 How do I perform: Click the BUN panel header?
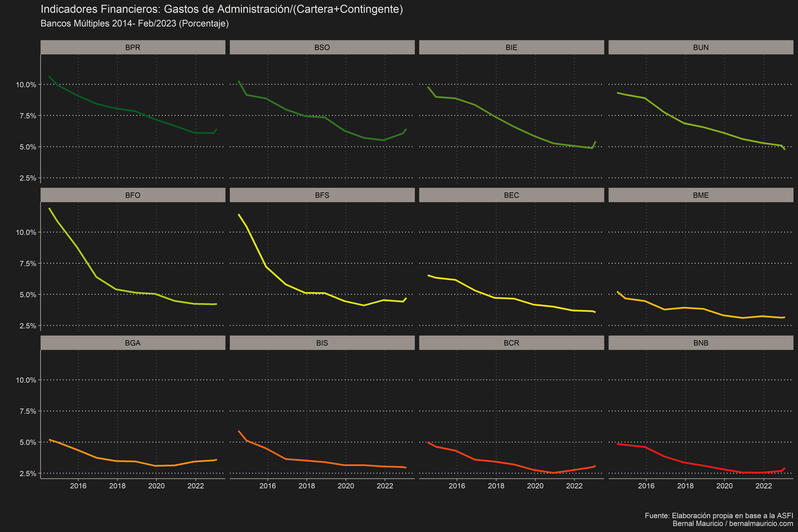pos(701,47)
